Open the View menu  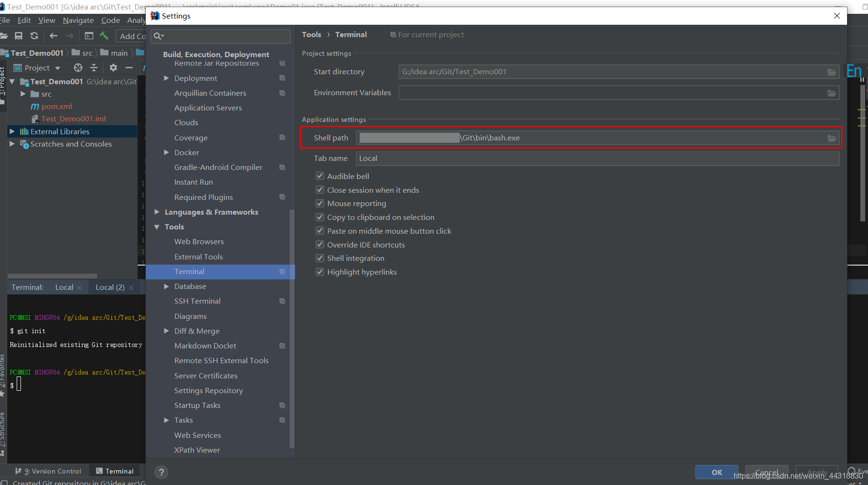[x=47, y=20]
